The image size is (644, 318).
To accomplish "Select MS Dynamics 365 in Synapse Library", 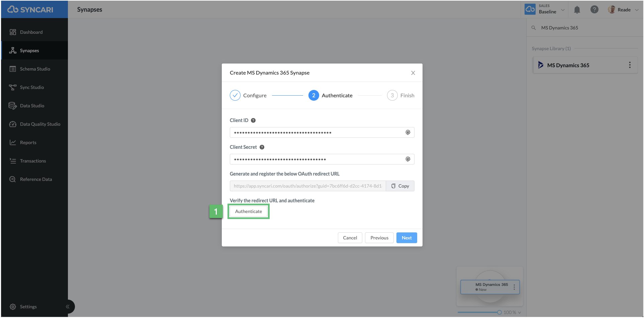I will pyautogui.click(x=585, y=65).
